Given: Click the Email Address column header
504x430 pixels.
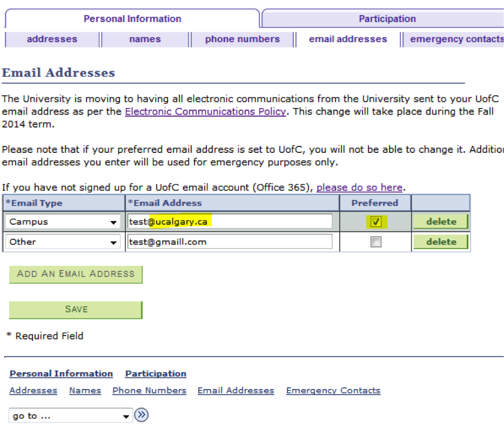Looking at the screenshot, I should pos(232,203).
